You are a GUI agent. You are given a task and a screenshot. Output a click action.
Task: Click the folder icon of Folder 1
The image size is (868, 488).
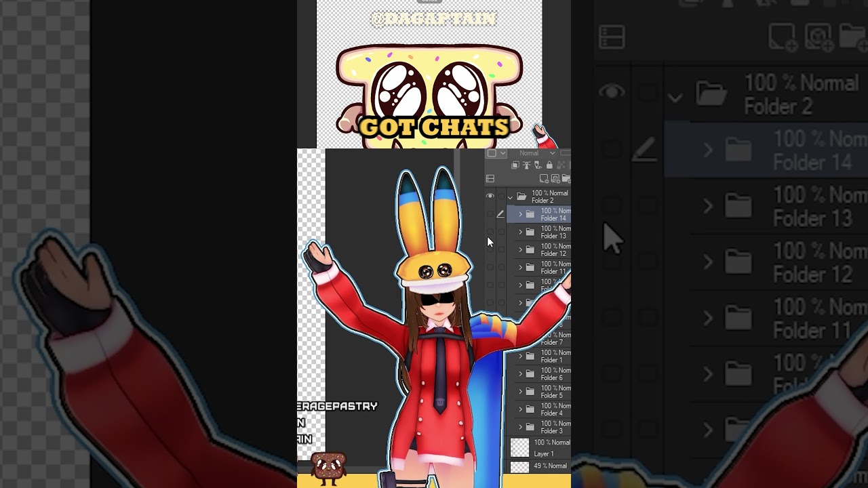click(530, 356)
